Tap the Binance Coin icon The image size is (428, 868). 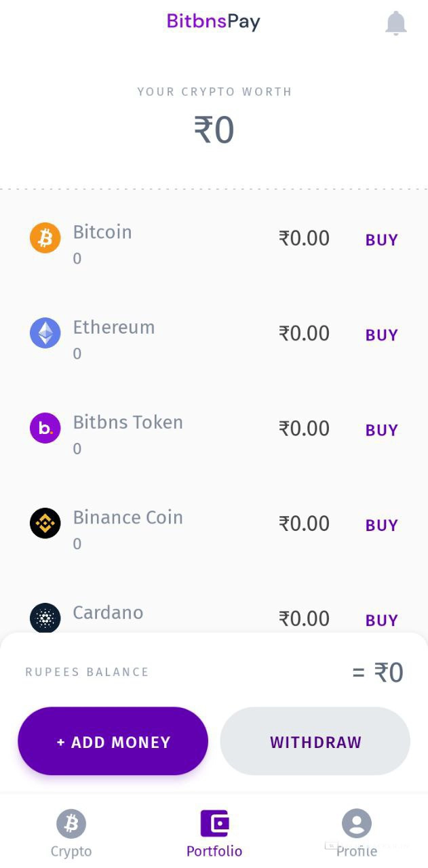click(45, 524)
